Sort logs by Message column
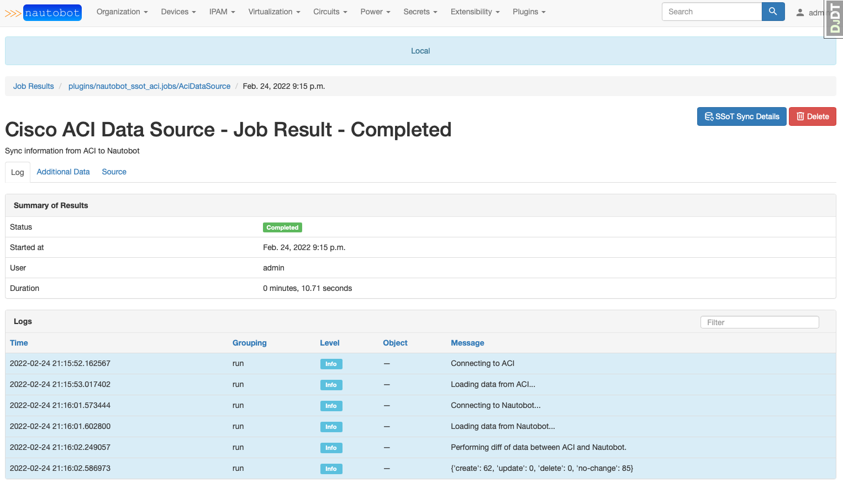Image resolution: width=843 pixels, height=504 pixels. pyautogui.click(x=467, y=343)
